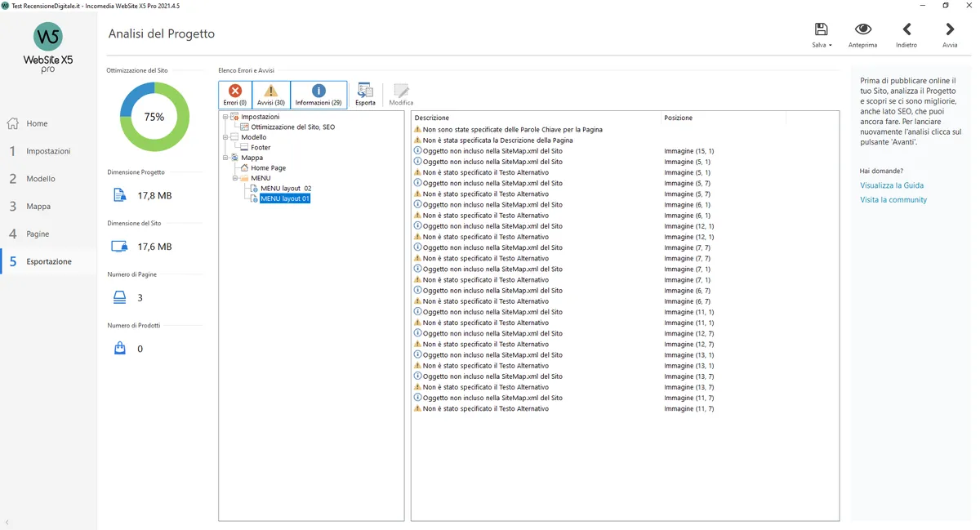980x530 pixels.
Task: Select the MENU layout 02 page icon
Action: point(254,189)
